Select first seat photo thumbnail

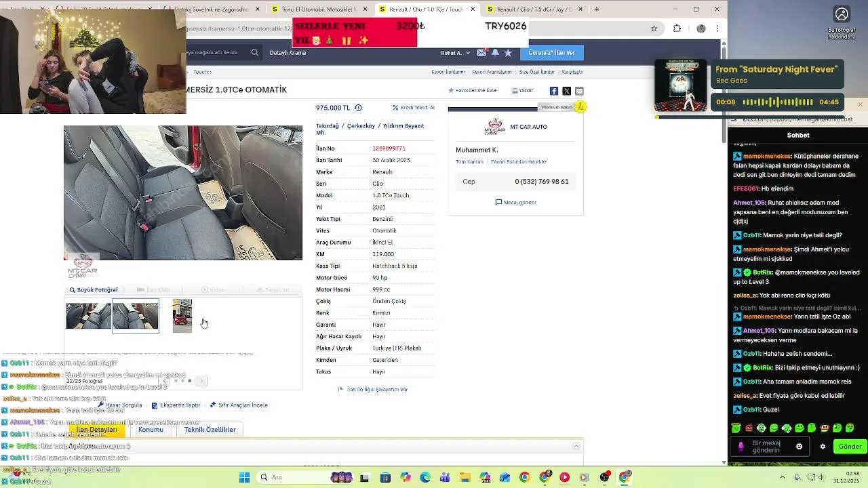[88, 316]
